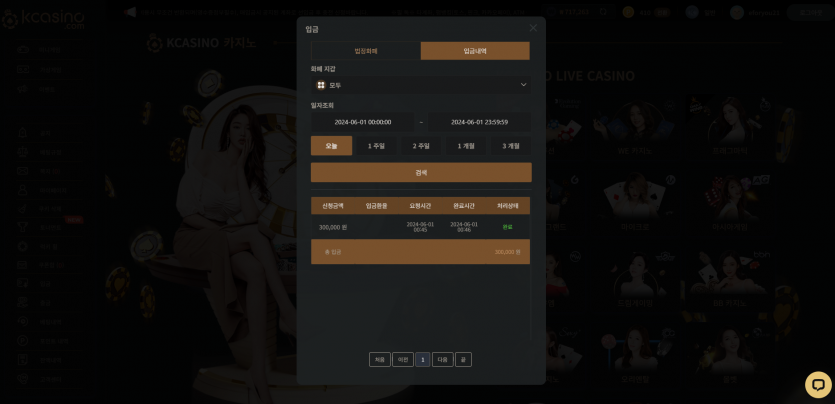Open the eloryou21 user avatar
This screenshot has width=835, height=404.
point(737,12)
